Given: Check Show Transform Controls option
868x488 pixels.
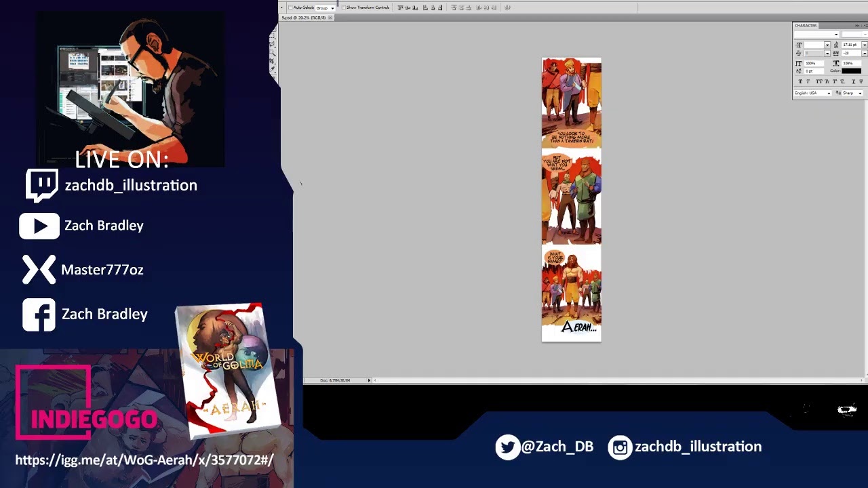Looking at the screenshot, I should click(344, 7).
